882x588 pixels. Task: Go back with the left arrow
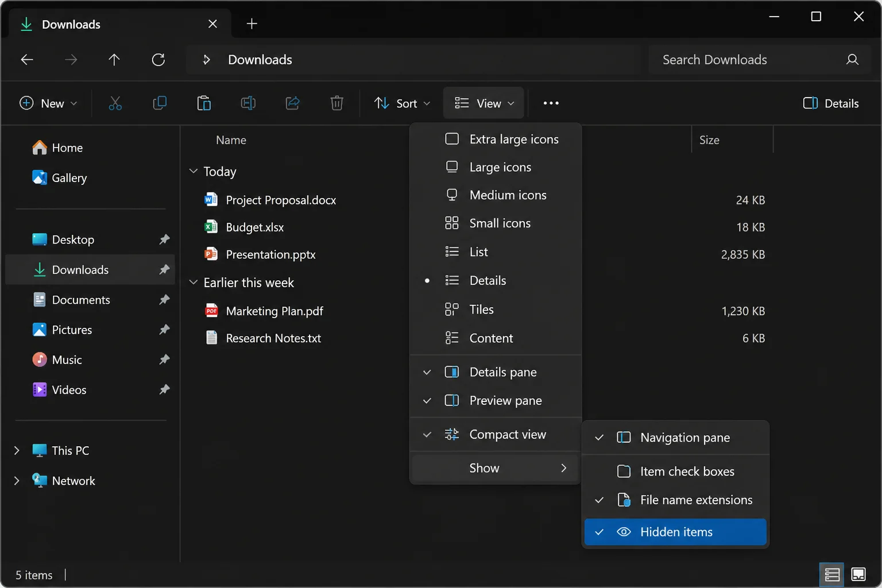click(27, 60)
